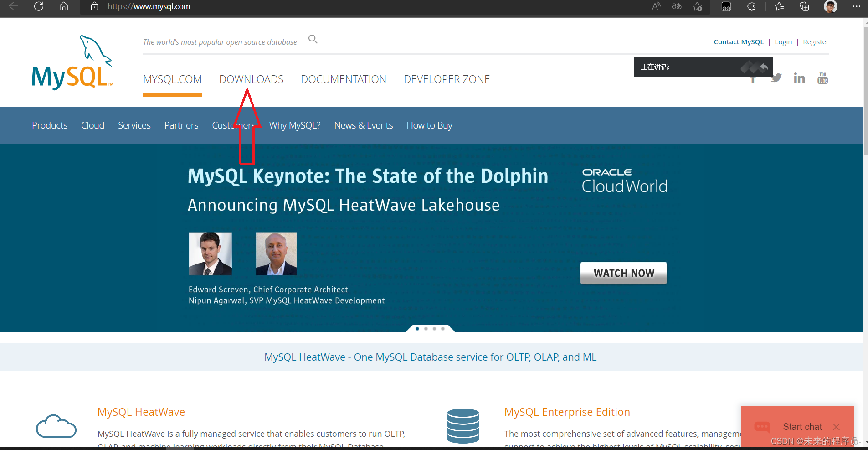Click Announcing MySQL HeatWave Lakehouse text
The height and width of the screenshot is (450, 868).
tap(344, 205)
